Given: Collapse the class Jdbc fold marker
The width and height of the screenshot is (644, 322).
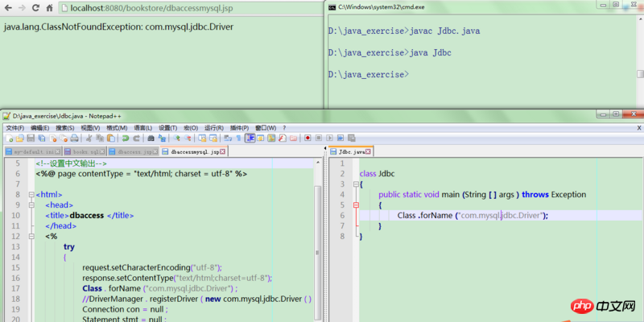Looking at the screenshot, I should (x=355, y=184).
